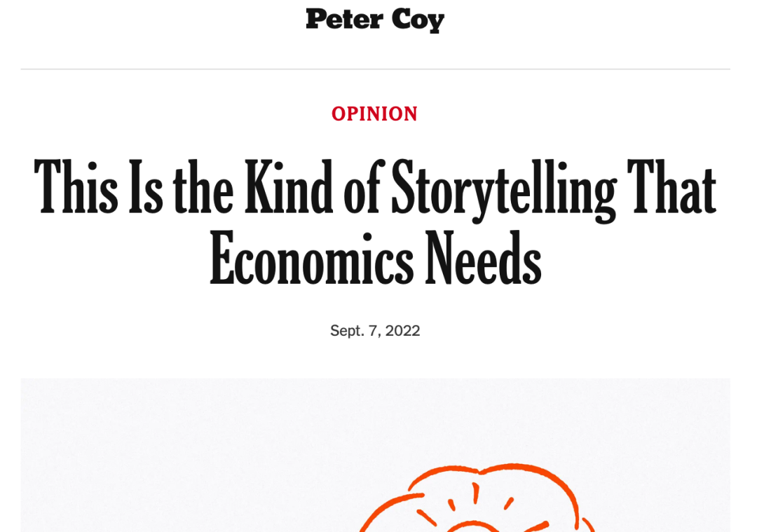Screen dimensions: 757x532
Task: Click the word Kind in the headline
Action: [289, 186]
